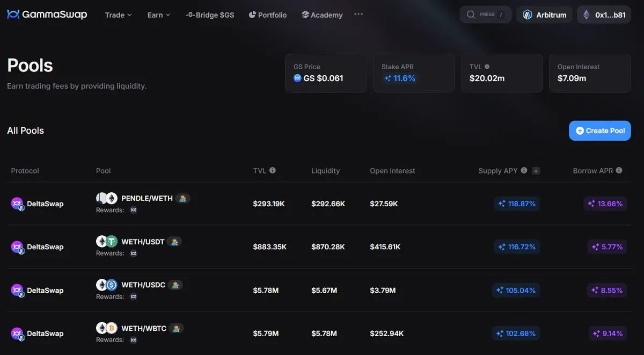This screenshot has width=644, height=355.
Task: Switch network via Arbitrum button
Action: tap(545, 15)
